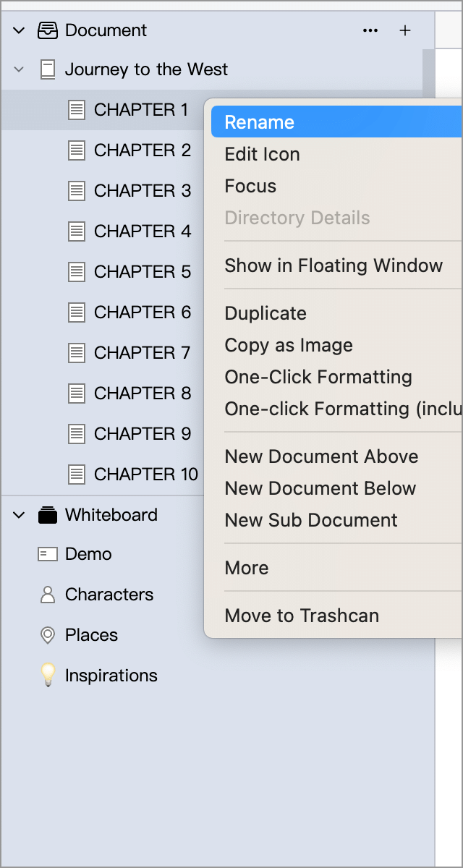Collapse the Whiteboard section chevron
The width and height of the screenshot is (463, 868).
20,515
